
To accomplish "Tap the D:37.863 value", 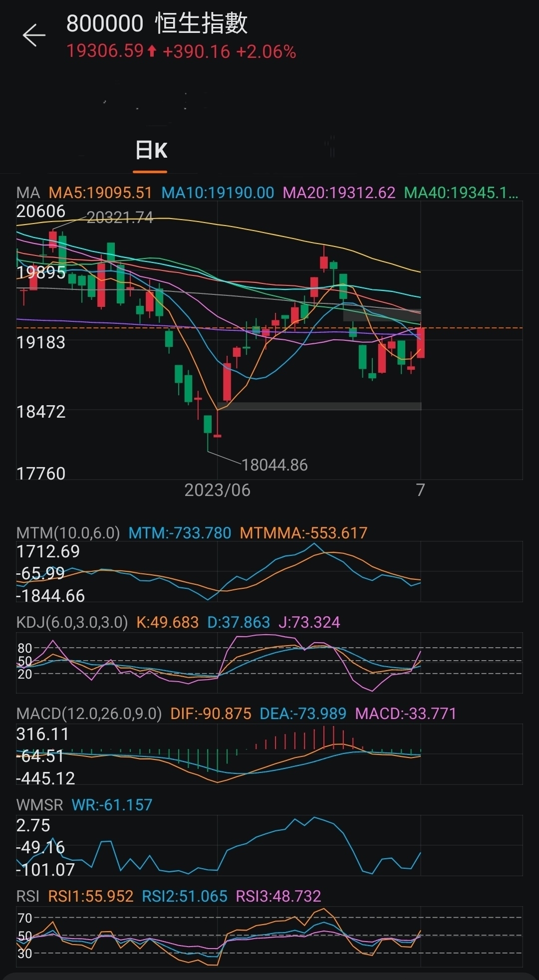I will click(239, 622).
